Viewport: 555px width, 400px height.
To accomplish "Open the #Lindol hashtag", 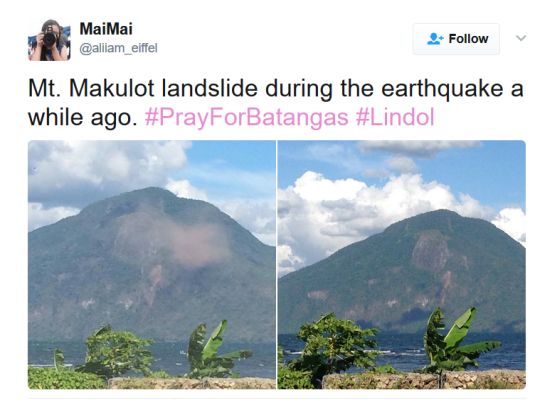I will click(395, 117).
